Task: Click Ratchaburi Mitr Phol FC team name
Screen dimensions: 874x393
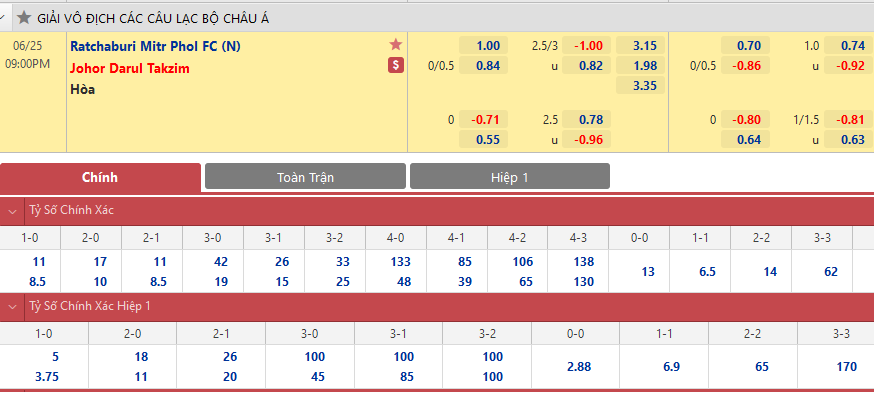Action: (x=156, y=46)
